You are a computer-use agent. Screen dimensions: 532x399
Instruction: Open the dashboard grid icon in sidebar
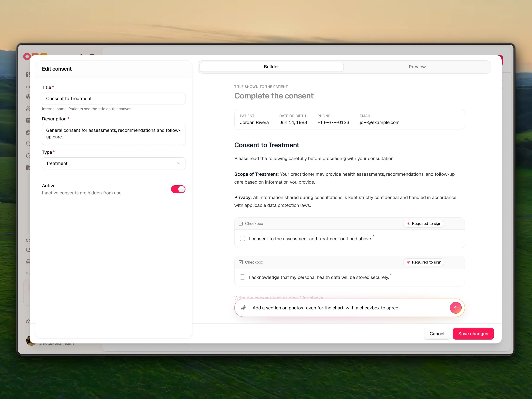point(28,75)
